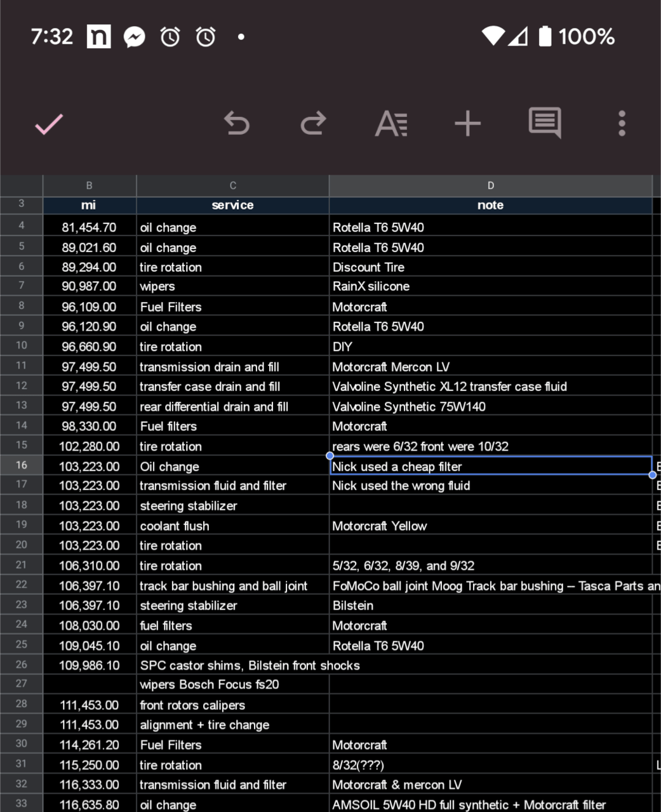Viewport: 661px width, 812px height.
Task: Select 'rears were 6/32 front were 10/32' cell
Action: [x=491, y=446]
